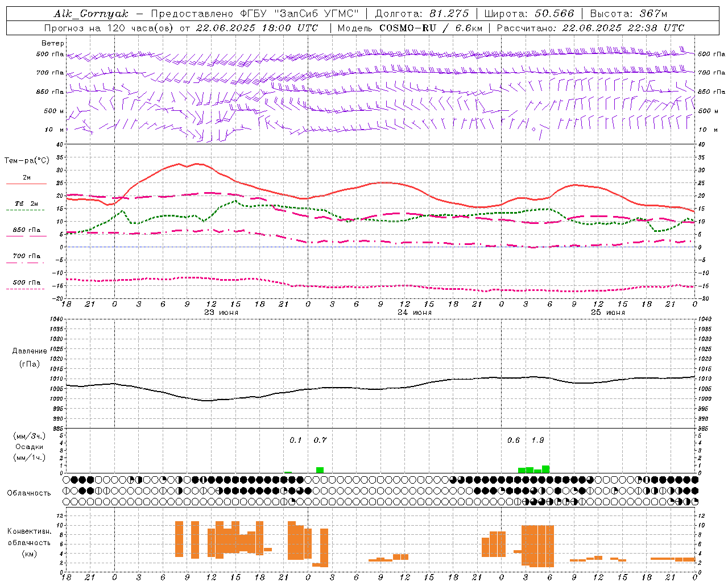The image size is (728, 582).
Task: Click the COSMO-RU model label
Action: 408,28
